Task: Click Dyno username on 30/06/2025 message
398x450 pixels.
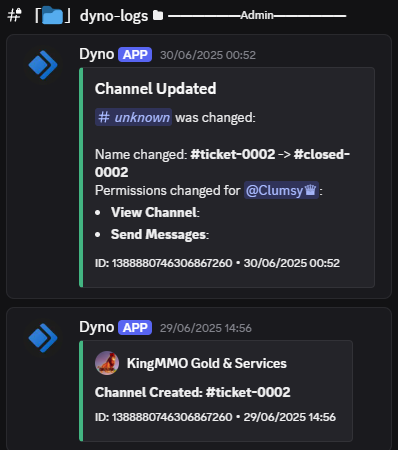Action: (97, 54)
